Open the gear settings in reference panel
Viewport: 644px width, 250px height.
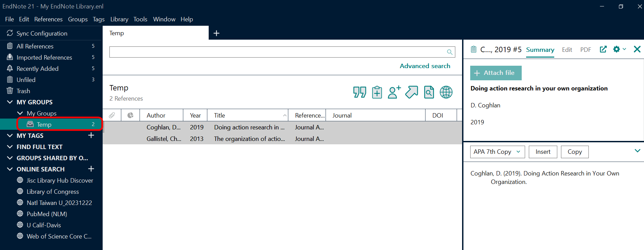(x=617, y=49)
